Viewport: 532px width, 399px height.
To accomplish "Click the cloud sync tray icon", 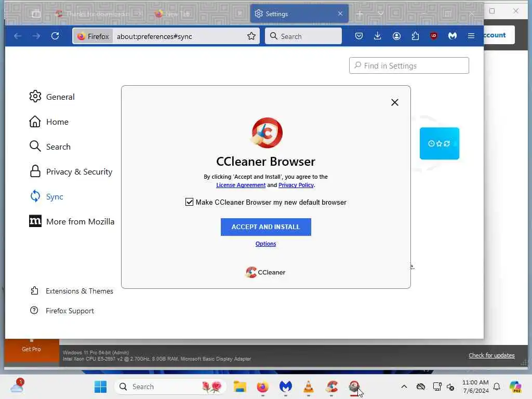I will tap(421, 387).
